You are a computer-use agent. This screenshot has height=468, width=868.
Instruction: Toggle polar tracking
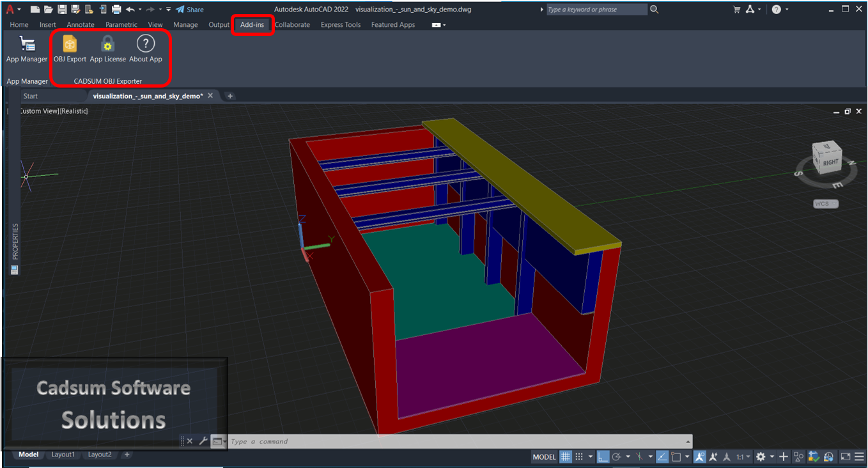pyautogui.click(x=617, y=456)
